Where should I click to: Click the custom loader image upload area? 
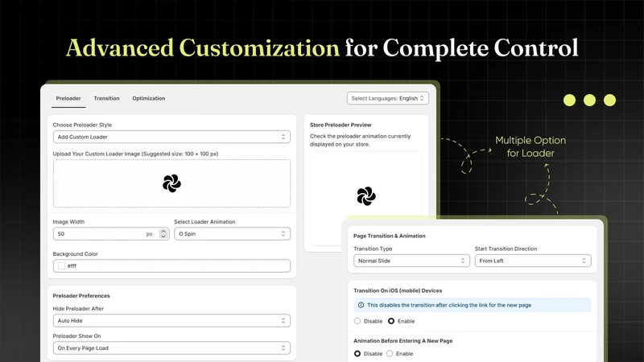171,183
